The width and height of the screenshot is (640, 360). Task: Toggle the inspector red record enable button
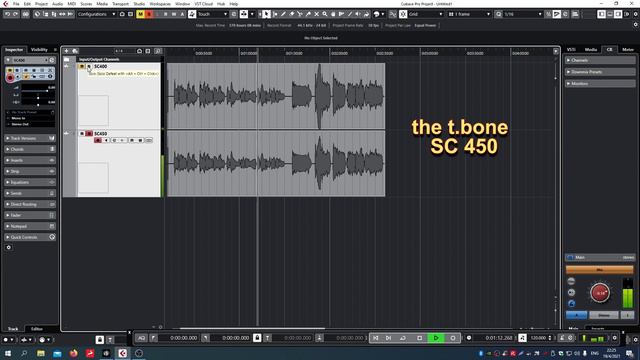pyautogui.click(x=10, y=77)
